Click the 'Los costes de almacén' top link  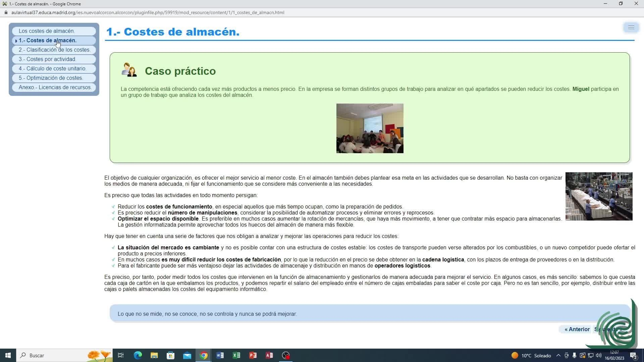(x=47, y=31)
